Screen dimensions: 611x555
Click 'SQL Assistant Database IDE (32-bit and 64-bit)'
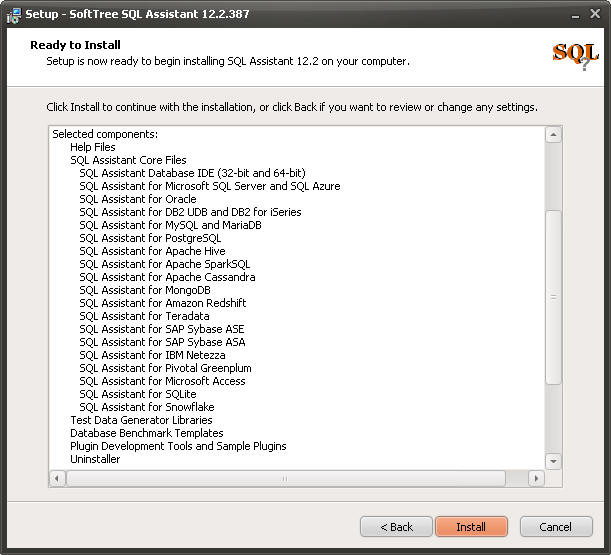pos(192,173)
